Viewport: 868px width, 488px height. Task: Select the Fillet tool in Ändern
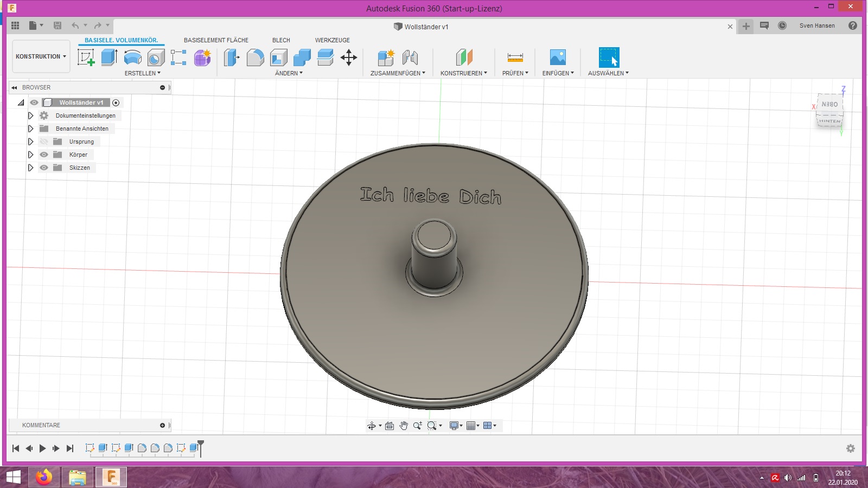pyautogui.click(x=256, y=57)
